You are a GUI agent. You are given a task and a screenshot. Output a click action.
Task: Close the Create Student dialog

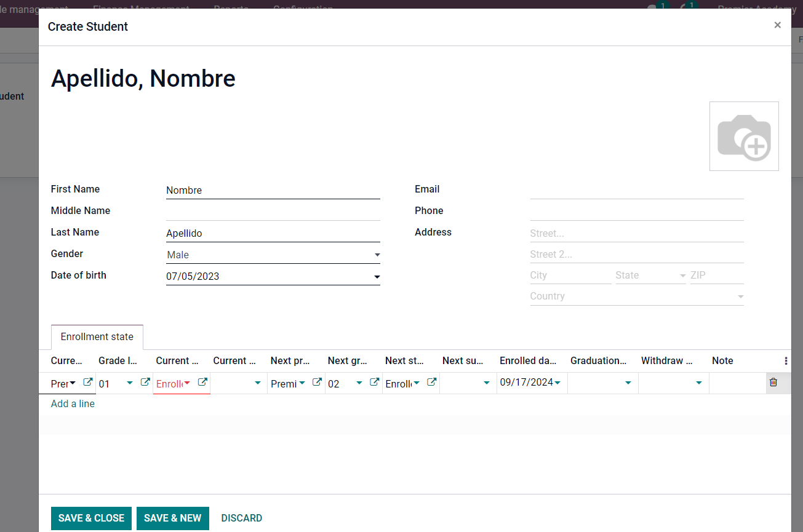[x=777, y=25]
